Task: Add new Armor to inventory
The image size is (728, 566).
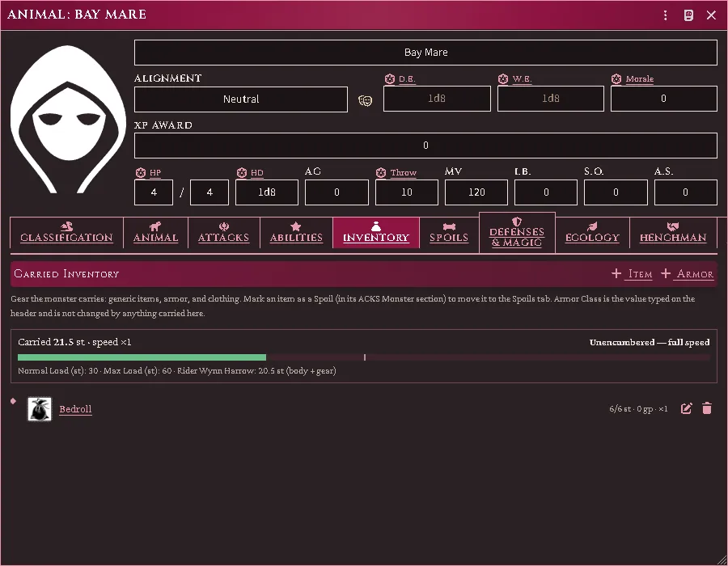Action: pos(687,274)
